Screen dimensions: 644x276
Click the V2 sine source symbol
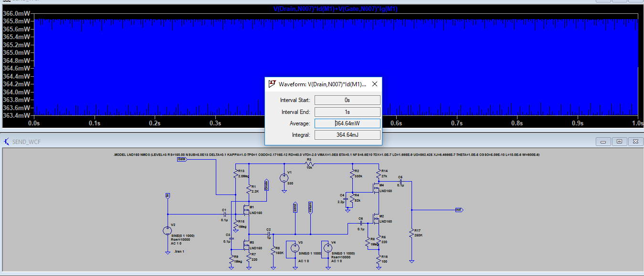pyautogui.click(x=168, y=231)
